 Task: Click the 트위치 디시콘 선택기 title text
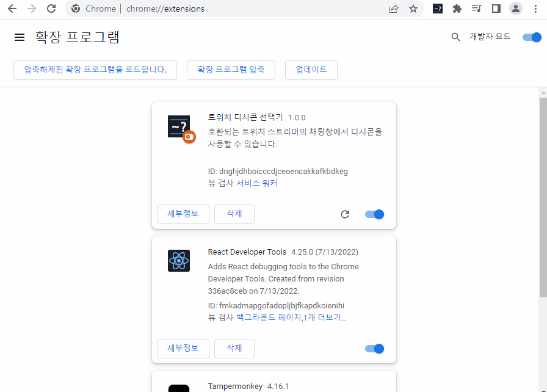[245, 117]
